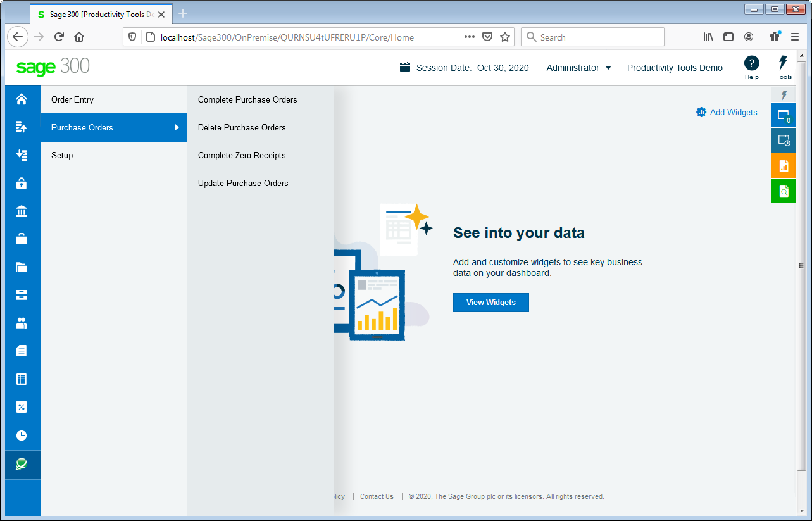
Task: Select the green globe icon in the sidebar
Action: [x=22, y=465]
